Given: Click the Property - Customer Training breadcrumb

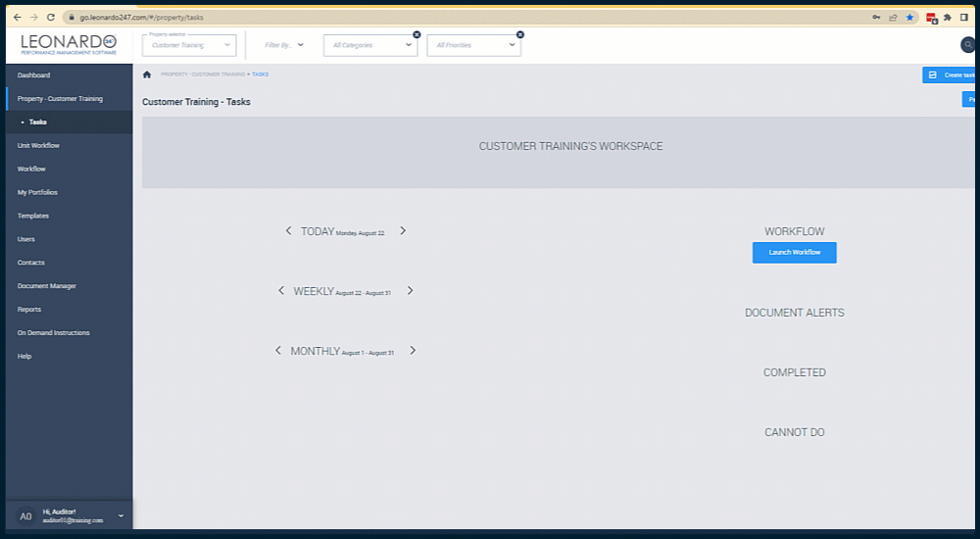Looking at the screenshot, I should pyautogui.click(x=203, y=74).
